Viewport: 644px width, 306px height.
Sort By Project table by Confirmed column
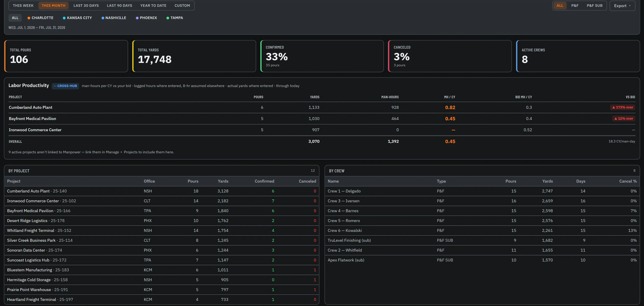(264, 181)
